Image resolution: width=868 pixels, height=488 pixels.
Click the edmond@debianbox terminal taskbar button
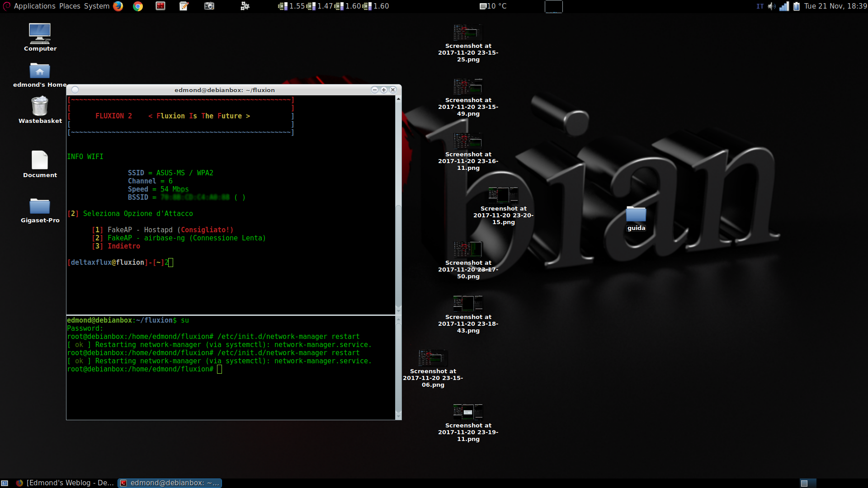pos(170,483)
